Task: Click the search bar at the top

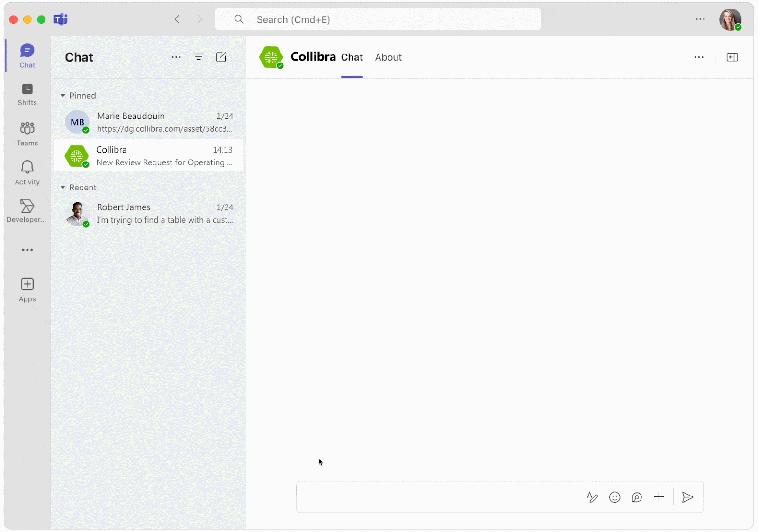Action: point(378,19)
